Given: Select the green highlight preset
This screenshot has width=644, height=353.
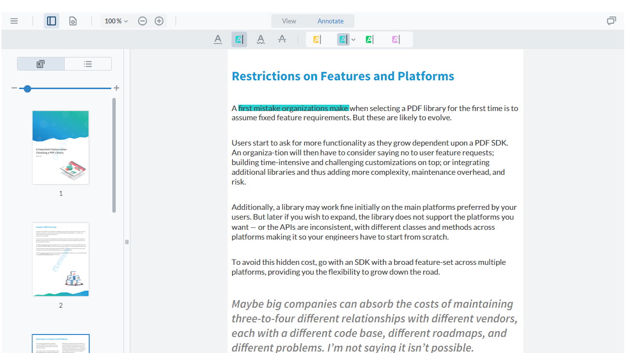Looking at the screenshot, I should click(371, 39).
